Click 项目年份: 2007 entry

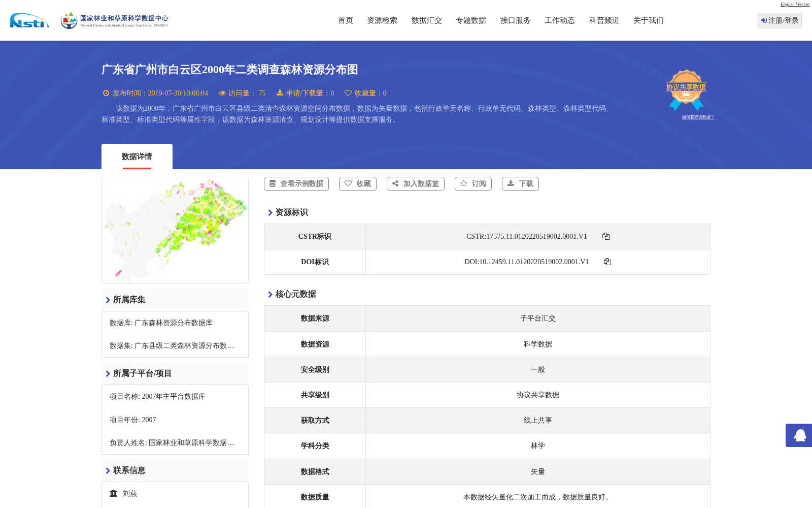click(x=133, y=420)
